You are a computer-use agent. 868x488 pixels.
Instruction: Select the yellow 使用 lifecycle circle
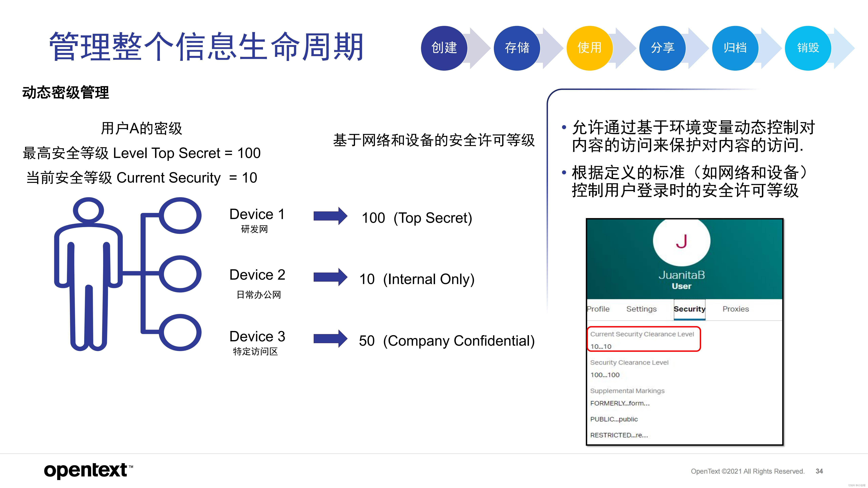(x=589, y=48)
